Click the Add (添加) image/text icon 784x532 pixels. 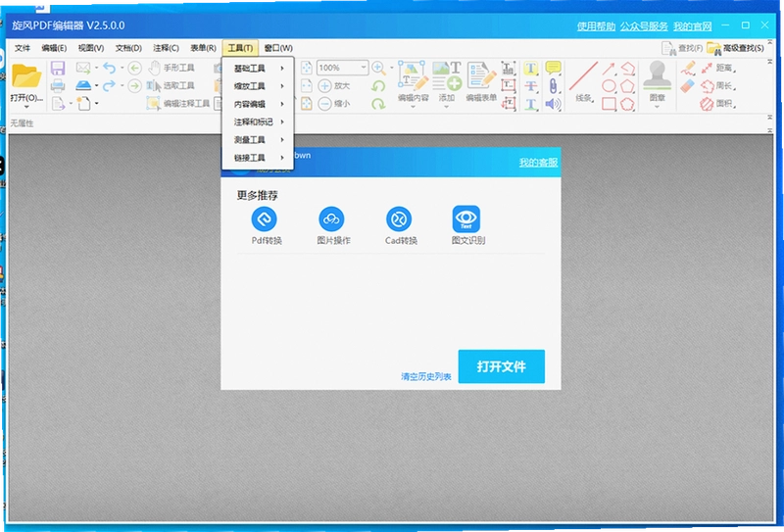coord(447,76)
